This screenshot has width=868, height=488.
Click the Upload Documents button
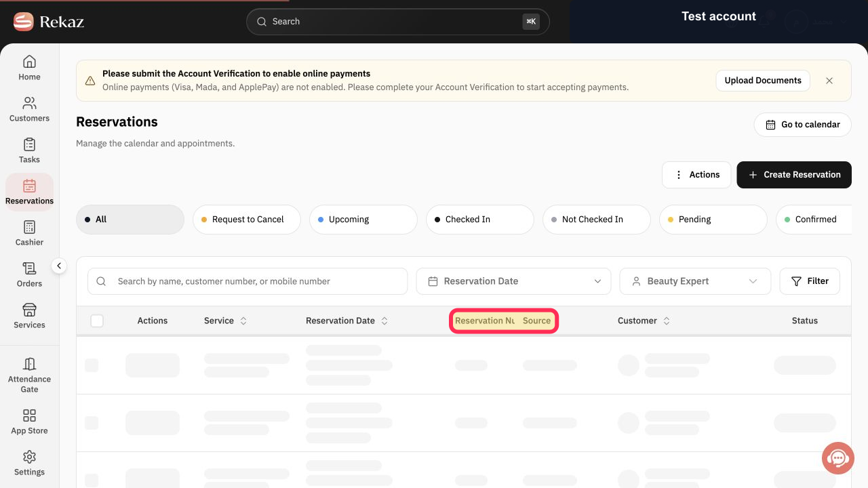click(763, 81)
